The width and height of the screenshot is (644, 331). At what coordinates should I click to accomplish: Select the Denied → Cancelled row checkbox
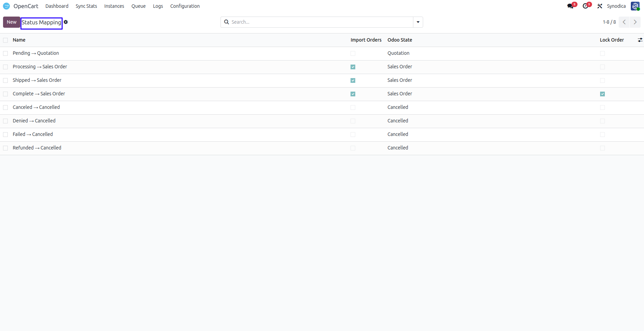pyautogui.click(x=5, y=121)
